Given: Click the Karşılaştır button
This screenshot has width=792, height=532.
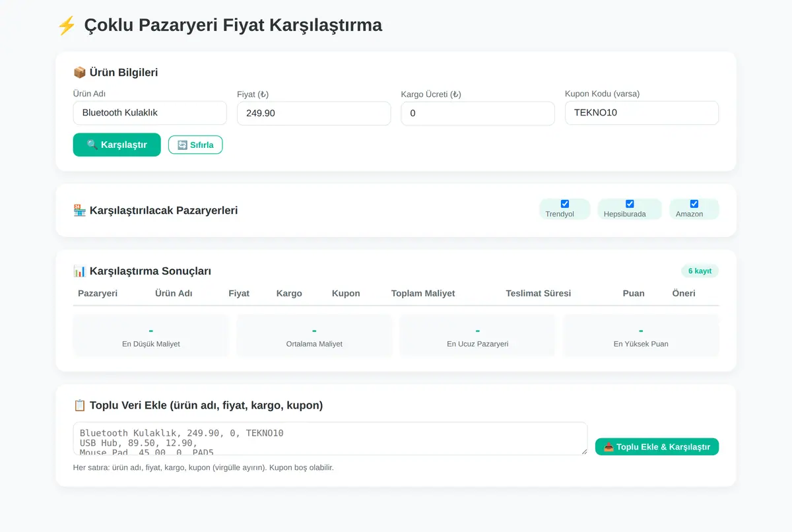Looking at the screenshot, I should (x=117, y=145).
